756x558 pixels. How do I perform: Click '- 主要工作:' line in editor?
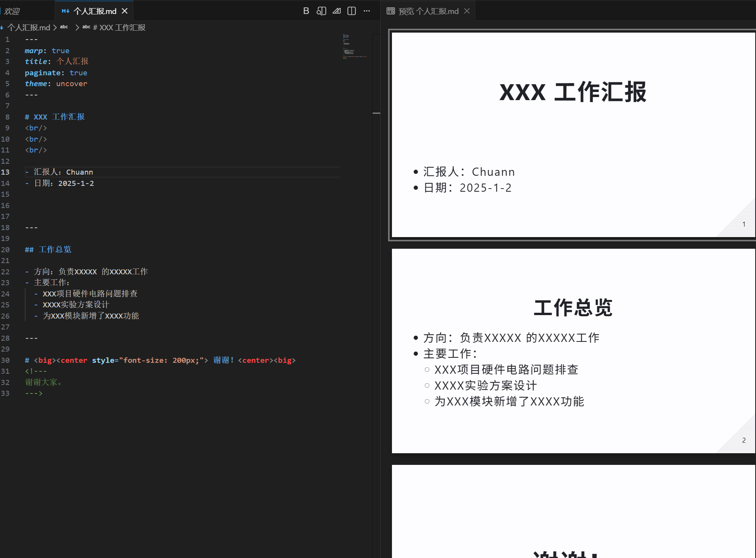click(47, 282)
